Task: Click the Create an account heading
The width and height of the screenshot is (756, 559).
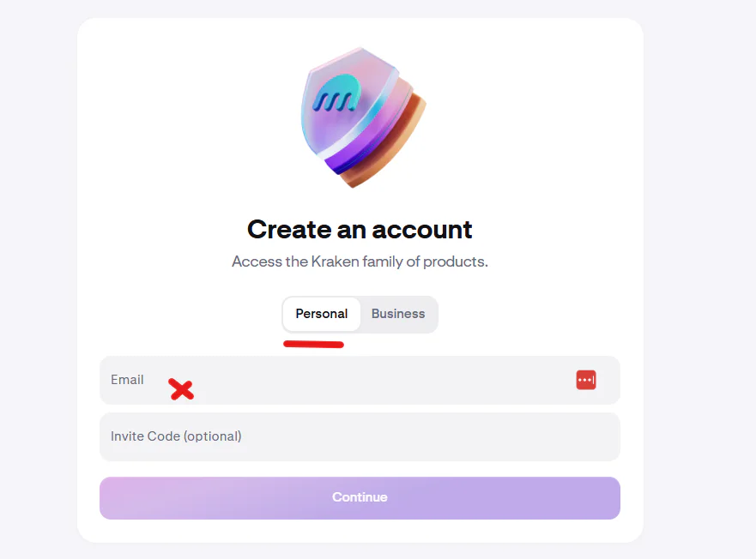Action: [x=360, y=229]
